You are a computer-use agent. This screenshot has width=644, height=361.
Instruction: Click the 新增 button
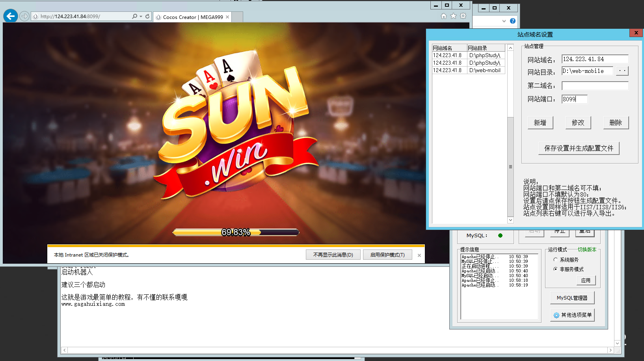coord(540,123)
